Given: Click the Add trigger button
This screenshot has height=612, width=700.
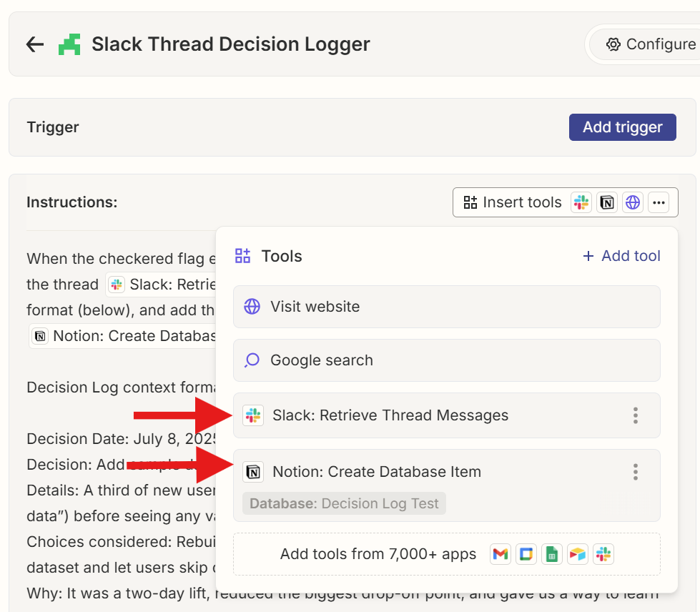Looking at the screenshot, I should coord(622,127).
